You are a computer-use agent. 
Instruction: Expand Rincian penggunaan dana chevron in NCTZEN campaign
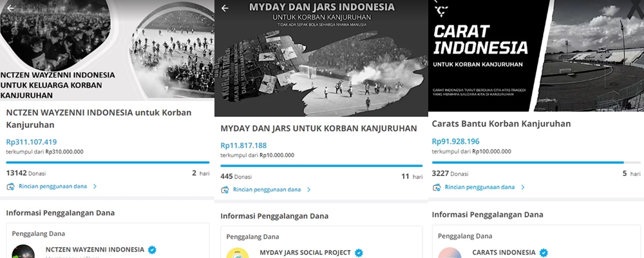pyautogui.click(x=95, y=186)
